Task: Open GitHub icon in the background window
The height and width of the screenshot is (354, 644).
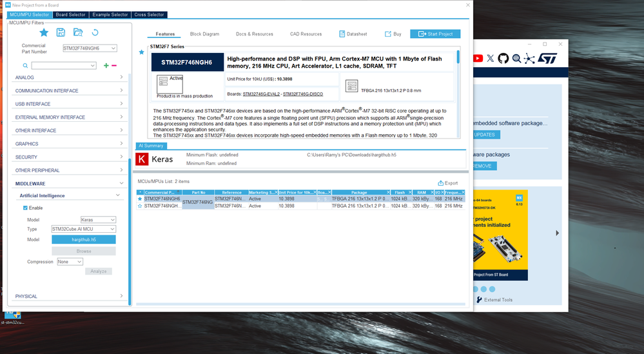Action: click(503, 58)
